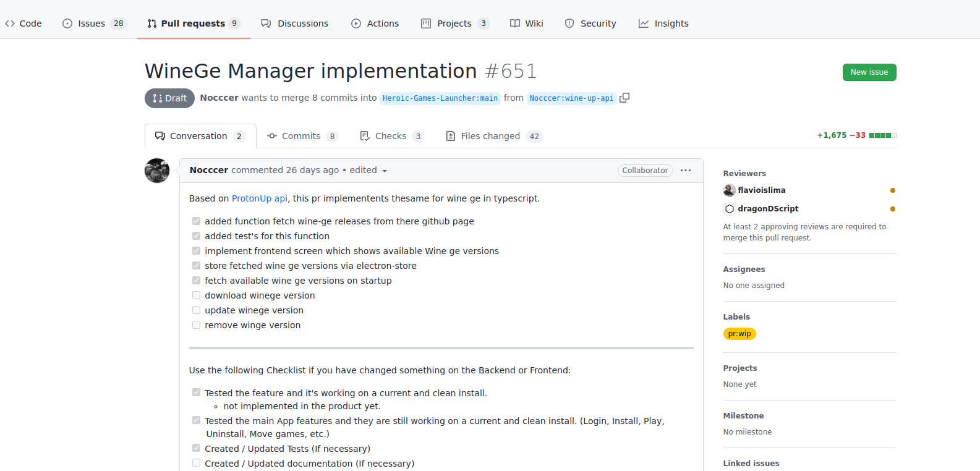980x471 pixels.
Task: Click the Collaborator badge
Action: (645, 171)
